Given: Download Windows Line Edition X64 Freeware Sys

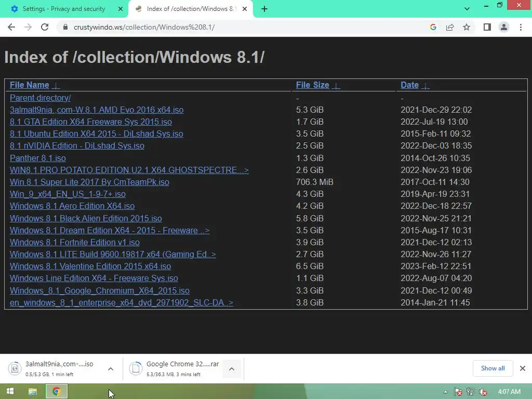Looking at the screenshot, I should pos(94,278).
